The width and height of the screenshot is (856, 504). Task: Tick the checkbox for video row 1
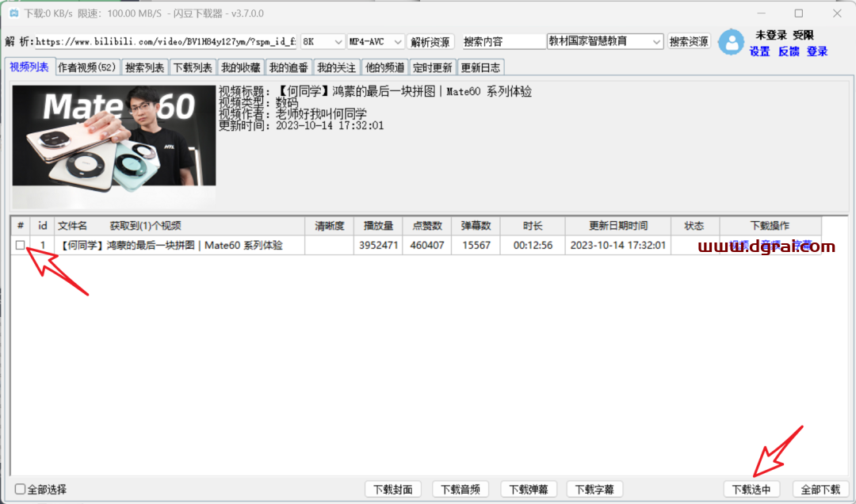click(20, 246)
